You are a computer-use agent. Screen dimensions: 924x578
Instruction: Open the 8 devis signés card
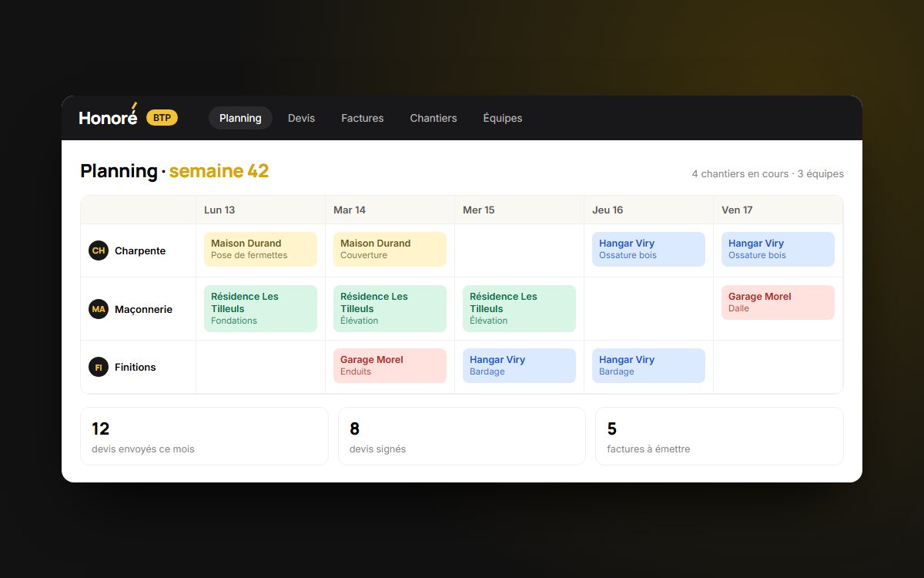coord(462,436)
